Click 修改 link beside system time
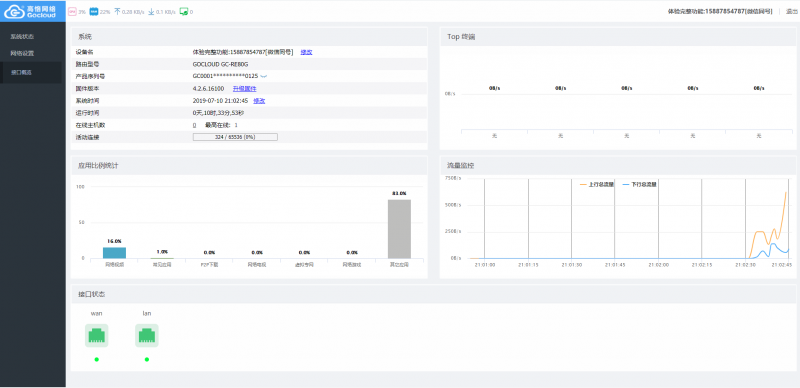Screen dimensions: 800x388 (259, 101)
